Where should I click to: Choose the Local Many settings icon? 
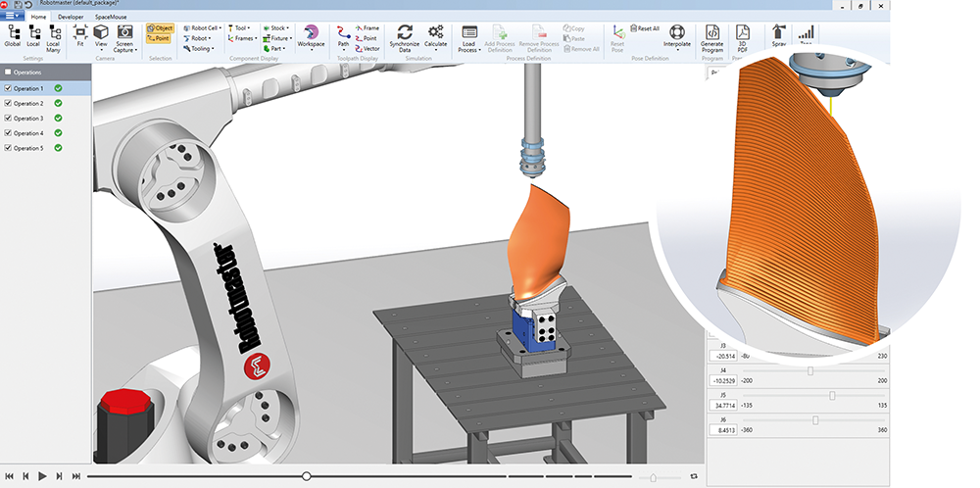[x=53, y=39]
